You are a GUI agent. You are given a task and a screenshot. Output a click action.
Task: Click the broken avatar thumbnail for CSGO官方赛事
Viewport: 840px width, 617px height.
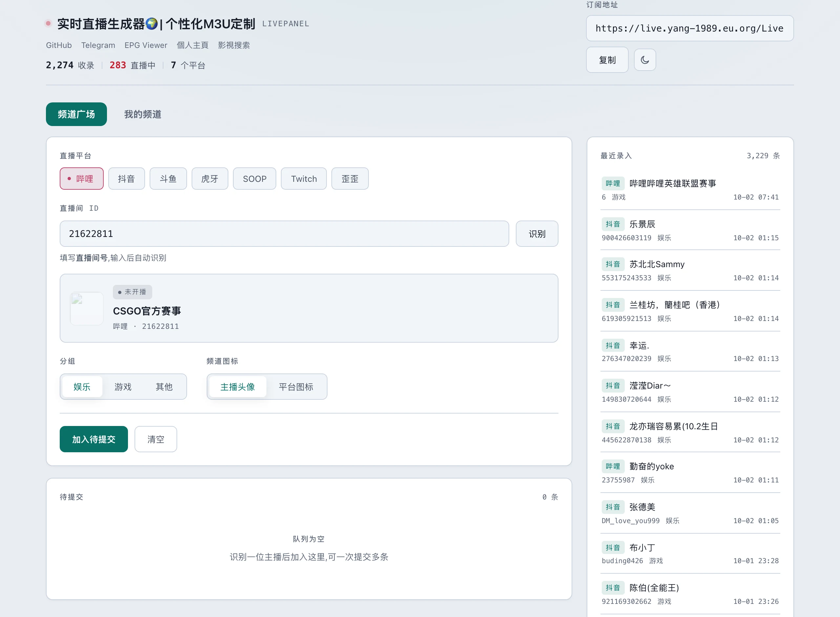(x=87, y=308)
